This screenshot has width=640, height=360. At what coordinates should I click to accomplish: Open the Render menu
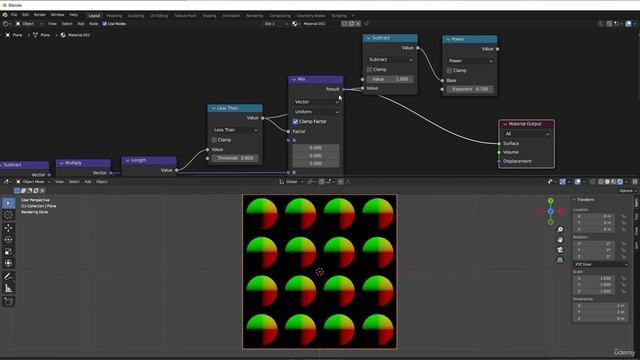click(x=40, y=15)
